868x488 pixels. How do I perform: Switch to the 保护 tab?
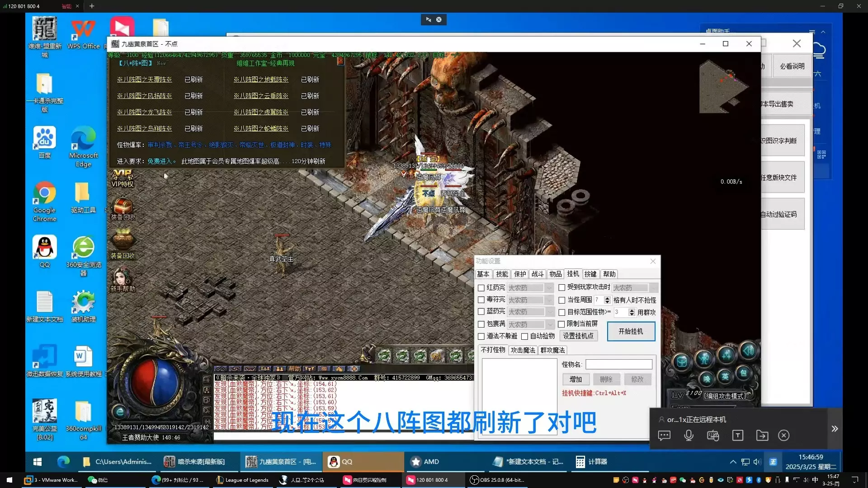520,274
